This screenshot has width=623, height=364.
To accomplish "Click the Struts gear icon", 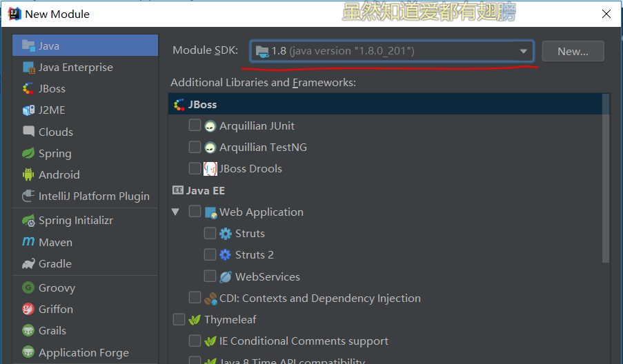I will 226,234.
